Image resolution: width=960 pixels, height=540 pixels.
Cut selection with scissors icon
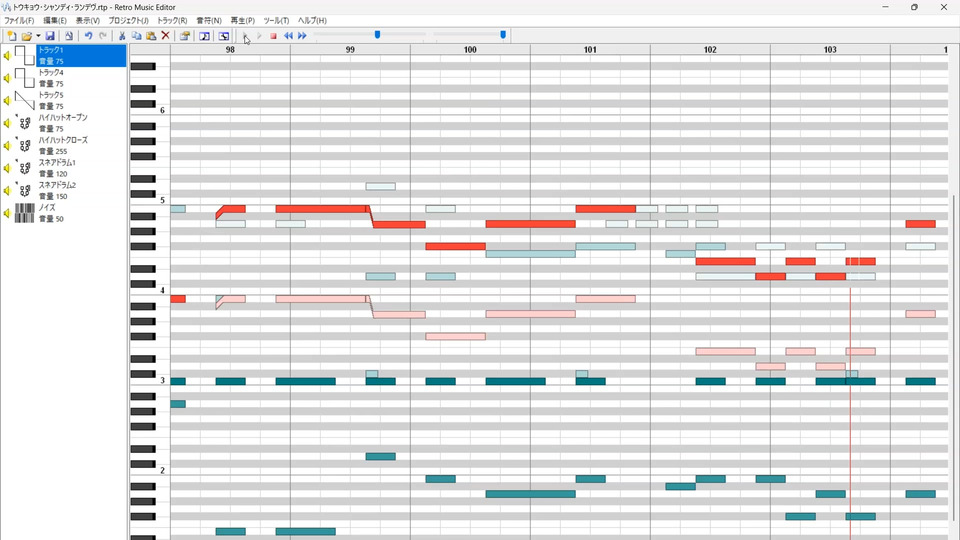(x=122, y=36)
